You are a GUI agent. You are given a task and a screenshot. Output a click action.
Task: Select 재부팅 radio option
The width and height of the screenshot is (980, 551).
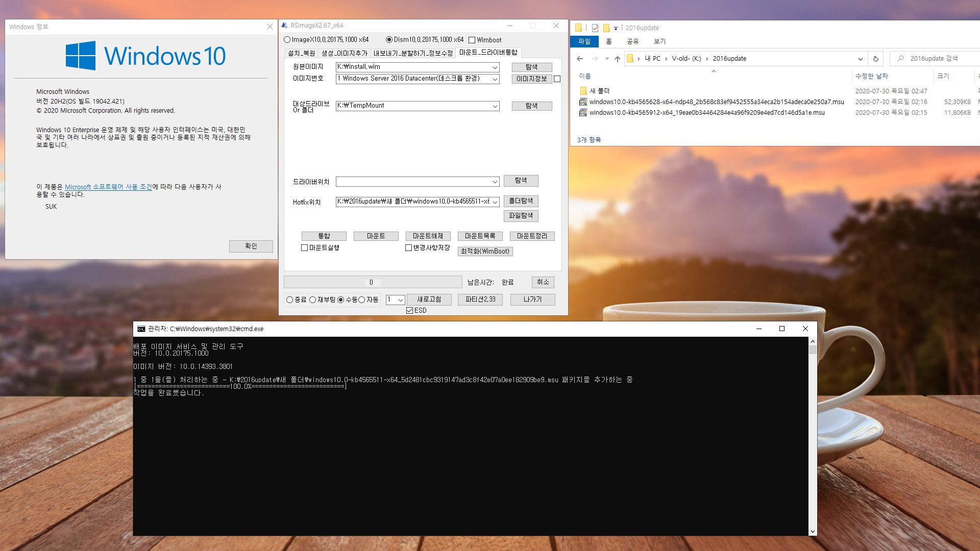(x=313, y=300)
